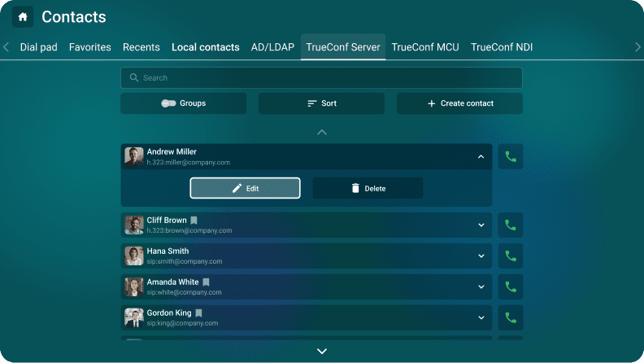The image size is (644, 363).
Task: Click the Home icon beside Contacts title
Action: [x=23, y=16]
